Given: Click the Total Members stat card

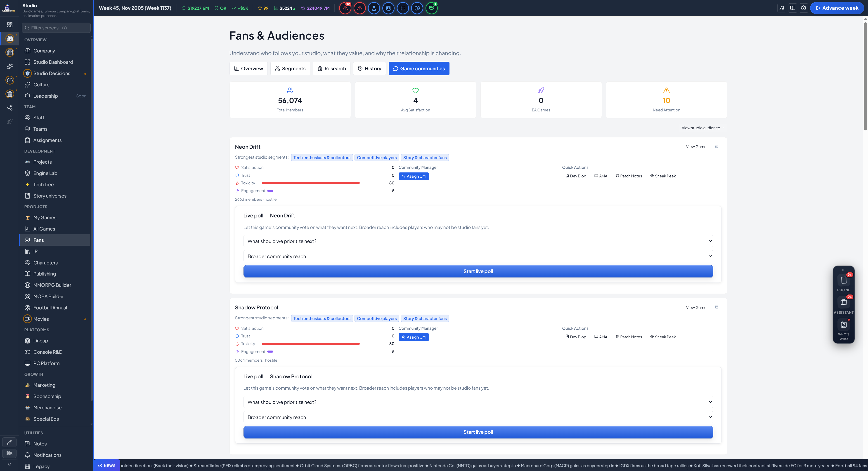Looking at the screenshot, I should (290, 100).
